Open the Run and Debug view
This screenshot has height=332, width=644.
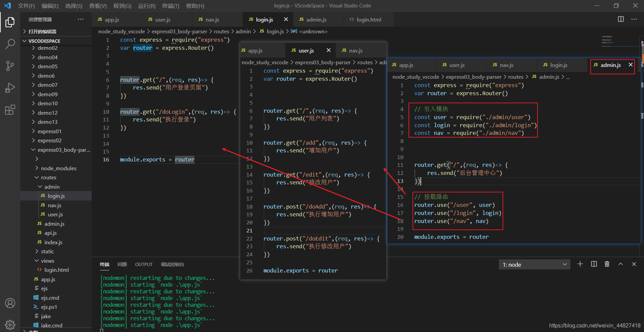10,88
